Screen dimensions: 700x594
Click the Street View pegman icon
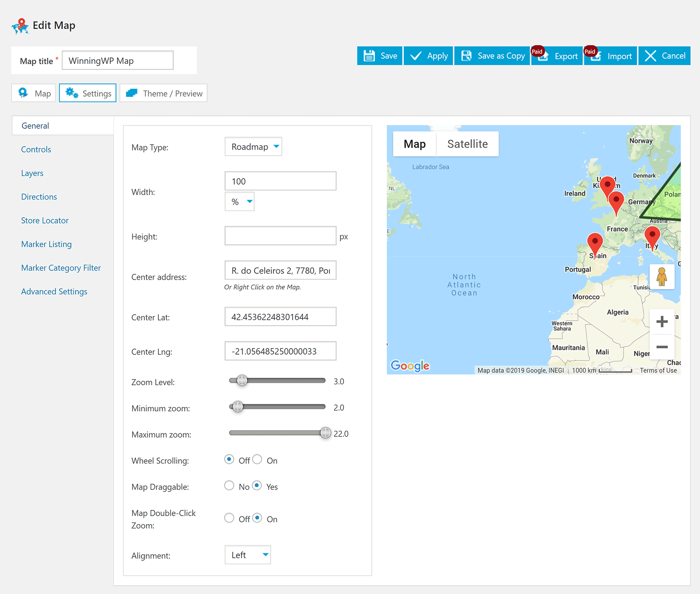pos(662,277)
